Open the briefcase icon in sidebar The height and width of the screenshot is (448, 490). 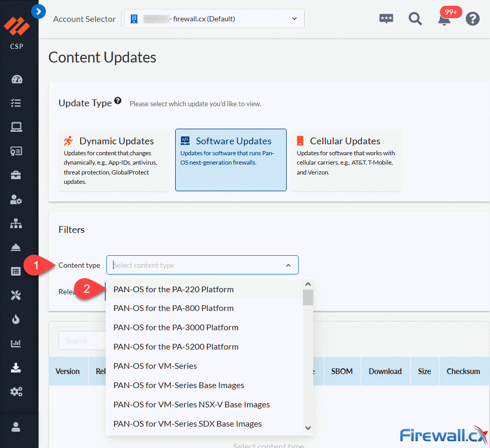coord(16,176)
